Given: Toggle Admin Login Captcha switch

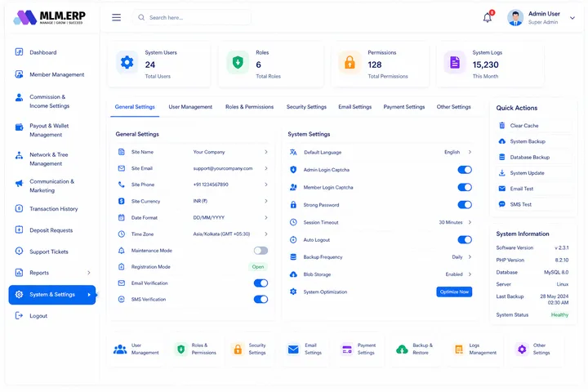Looking at the screenshot, I should [x=465, y=170].
